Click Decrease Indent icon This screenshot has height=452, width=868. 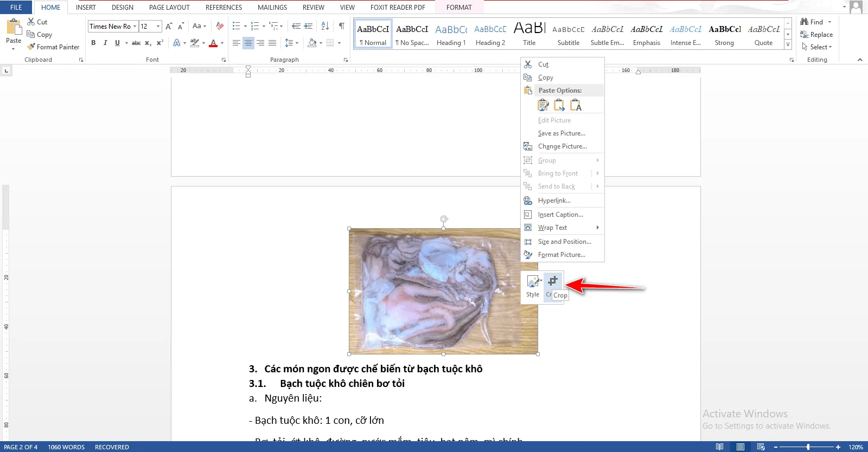[296, 26]
